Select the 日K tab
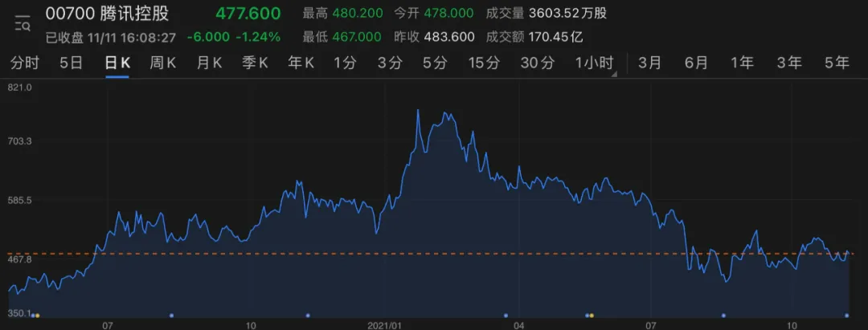Image resolution: width=868 pixels, height=330 pixels. pos(117,63)
